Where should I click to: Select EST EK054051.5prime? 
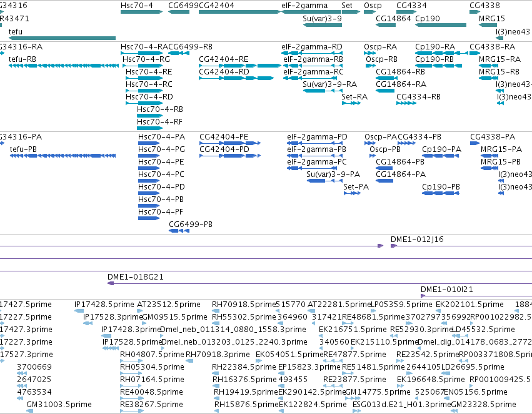pyautogui.click(x=259, y=361)
